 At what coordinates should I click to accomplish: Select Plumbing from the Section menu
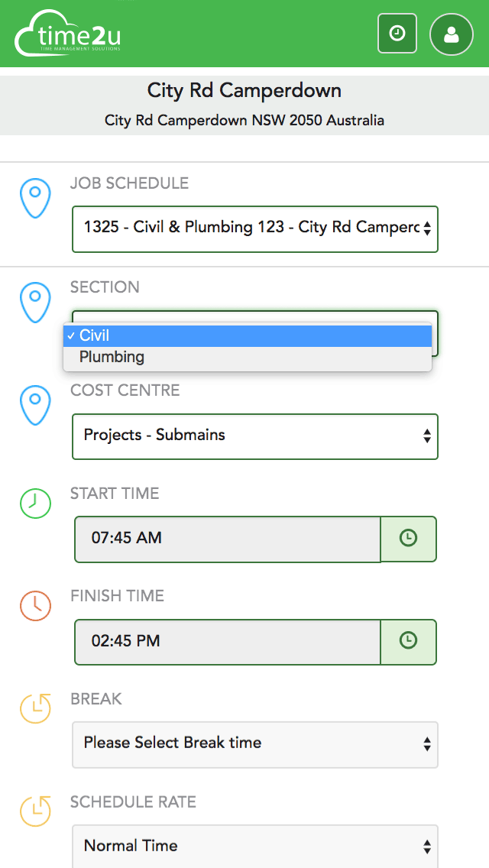112,356
